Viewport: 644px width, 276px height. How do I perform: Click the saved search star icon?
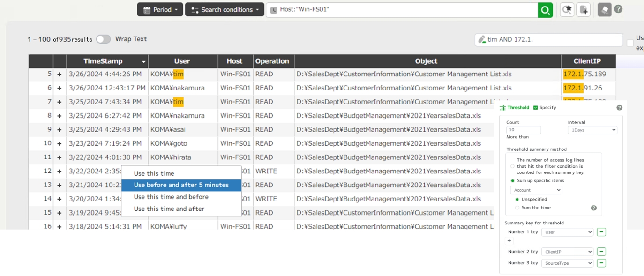coord(567,10)
